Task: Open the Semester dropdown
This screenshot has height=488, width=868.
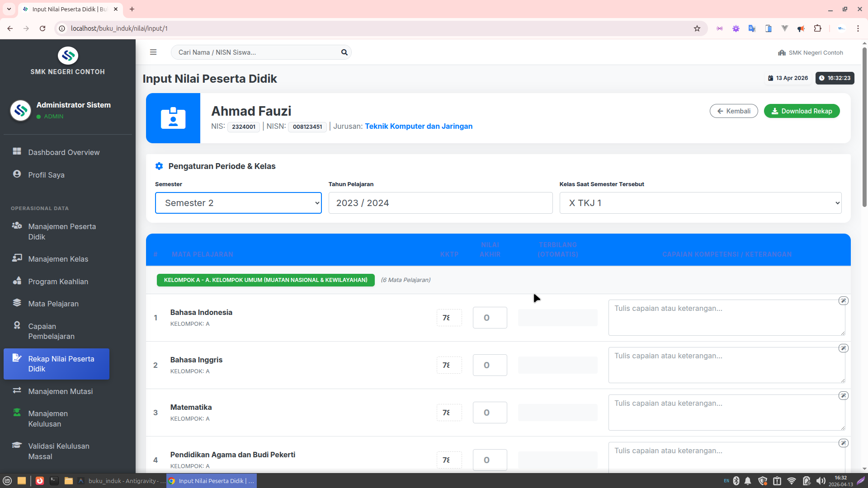Action: click(x=238, y=203)
